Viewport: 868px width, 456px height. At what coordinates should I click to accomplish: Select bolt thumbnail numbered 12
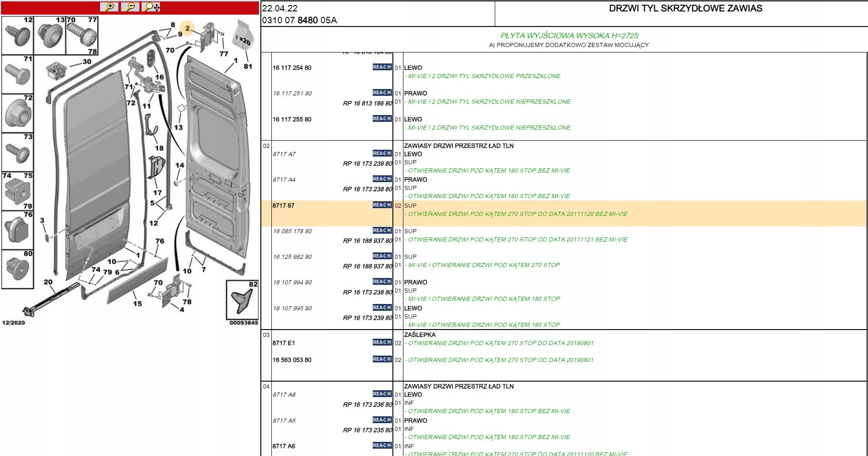pos(18,36)
